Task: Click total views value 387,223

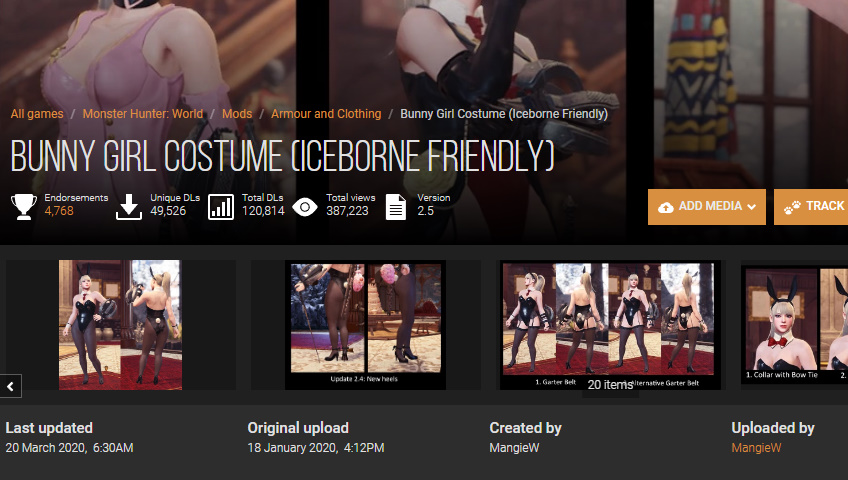Action: [347, 211]
